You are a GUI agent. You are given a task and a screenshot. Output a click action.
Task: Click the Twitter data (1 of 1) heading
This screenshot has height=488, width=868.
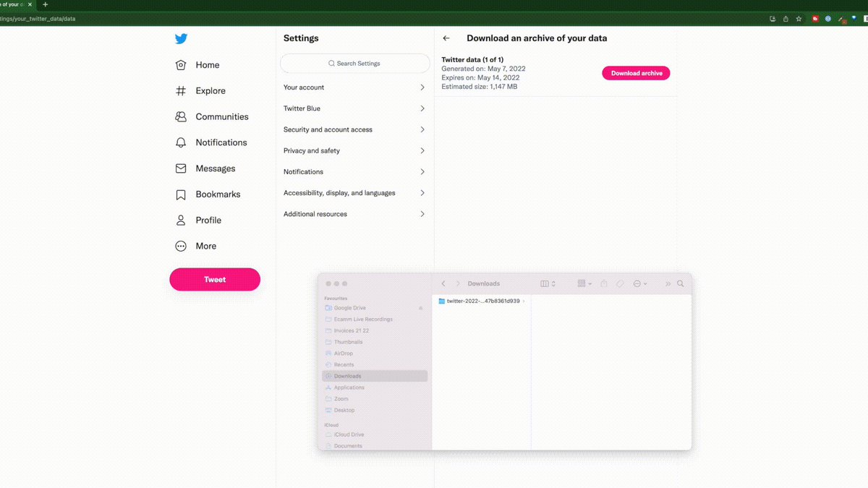tap(472, 59)
